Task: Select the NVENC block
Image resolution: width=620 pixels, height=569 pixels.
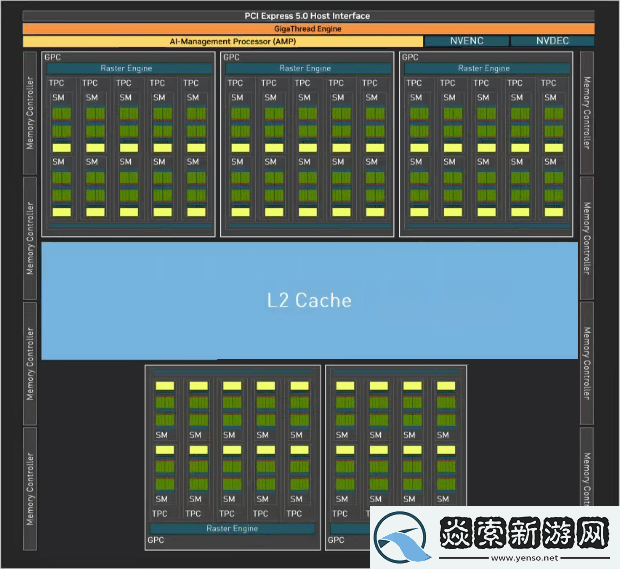Action: (x=464, y=41)
